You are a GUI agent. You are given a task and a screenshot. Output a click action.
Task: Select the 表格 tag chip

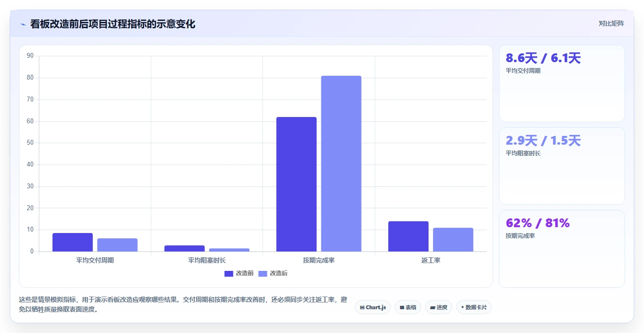pyautogui.click(x=408, y=307)
